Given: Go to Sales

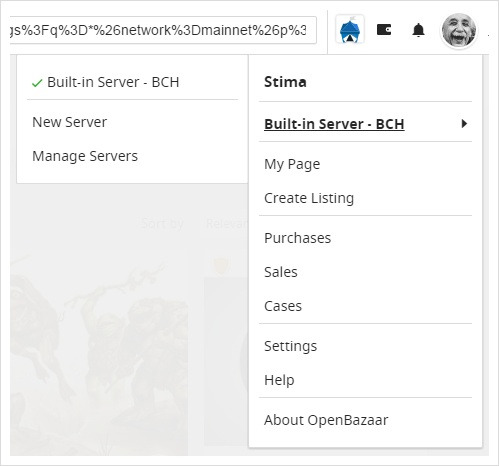Looking at the screenshot, I should click(280, 272).
